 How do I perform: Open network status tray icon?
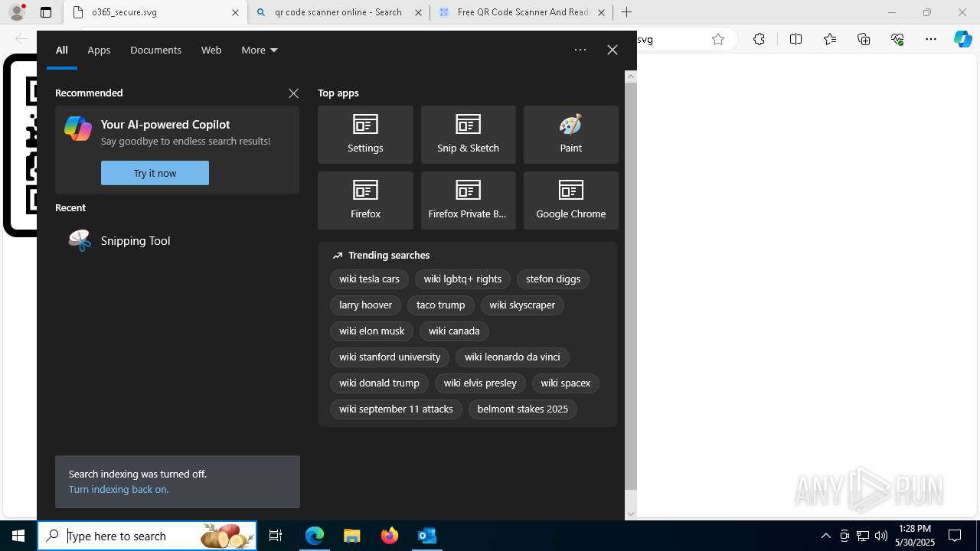tap(863, 536)
